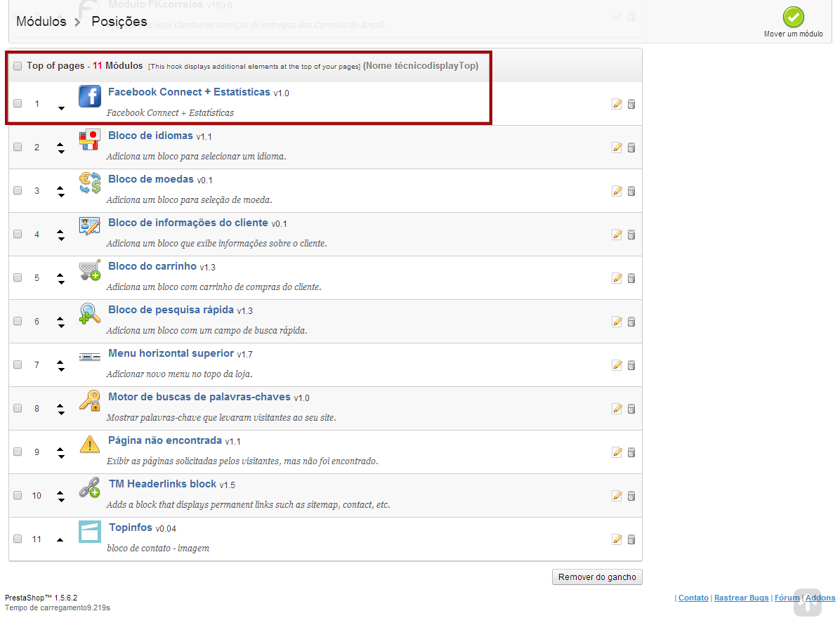Click the Facebook module logo icon
Viewport: 840px width, 637px height.
pos(89,96)
